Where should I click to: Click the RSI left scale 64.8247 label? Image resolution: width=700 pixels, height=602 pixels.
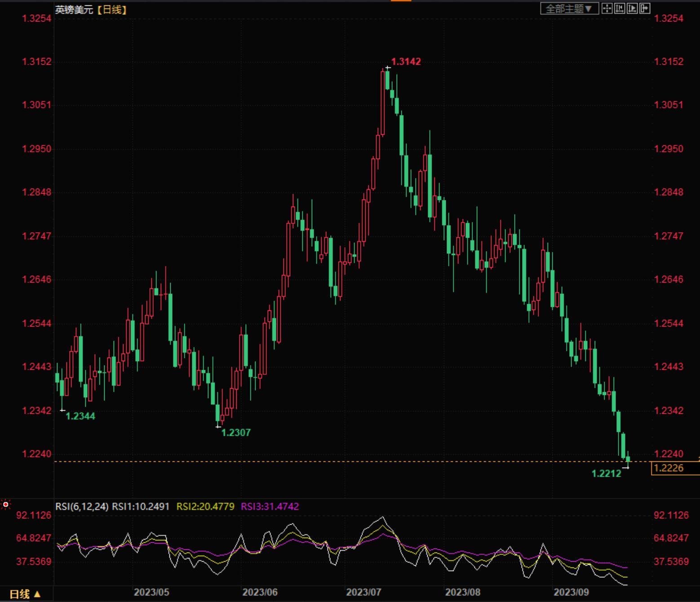[x=34, y=538]
